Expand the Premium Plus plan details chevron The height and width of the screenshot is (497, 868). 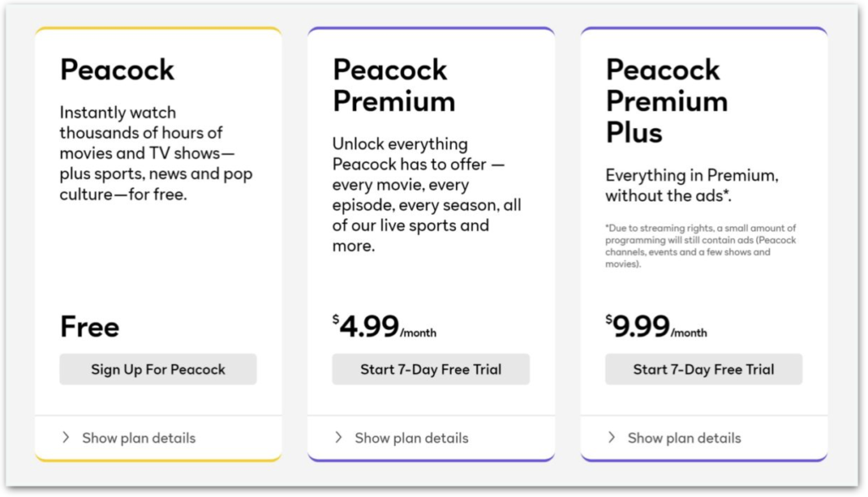coord(611,437)
